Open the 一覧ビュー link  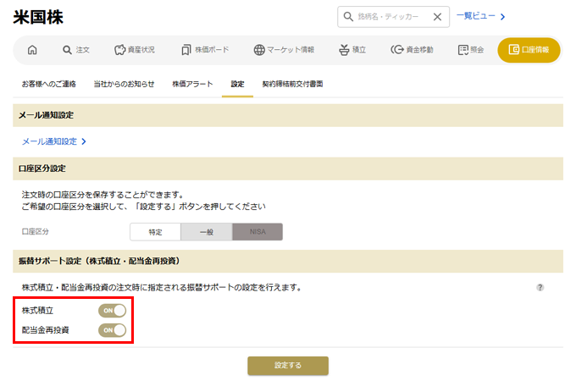coord(480,16)
